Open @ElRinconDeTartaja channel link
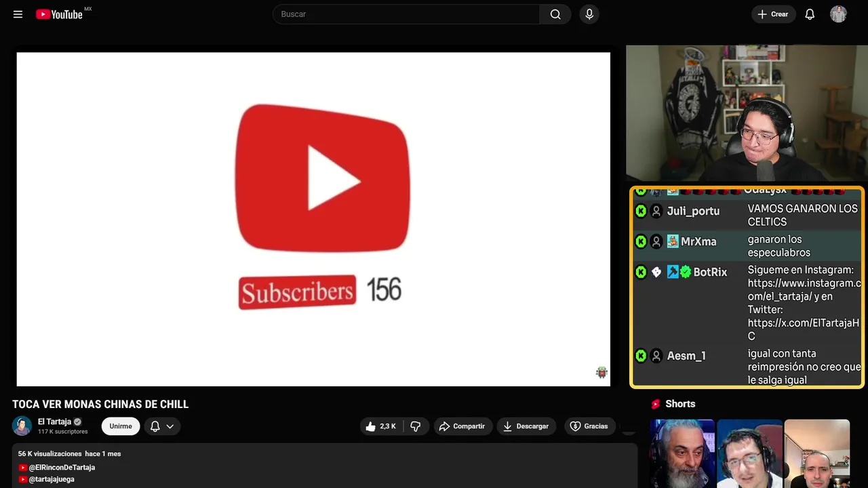The height and width of the screenshot is (488, 868). 62,468
